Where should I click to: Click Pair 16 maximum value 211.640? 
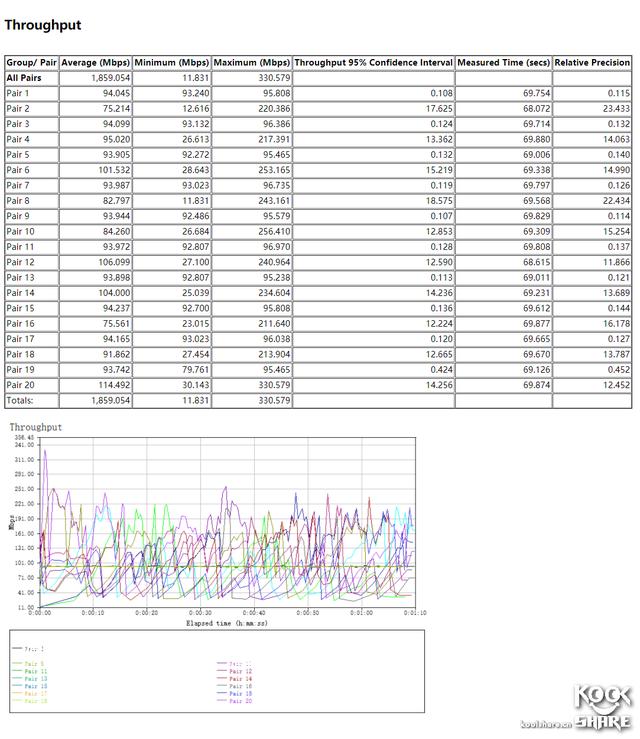click(x=274, y=324)
